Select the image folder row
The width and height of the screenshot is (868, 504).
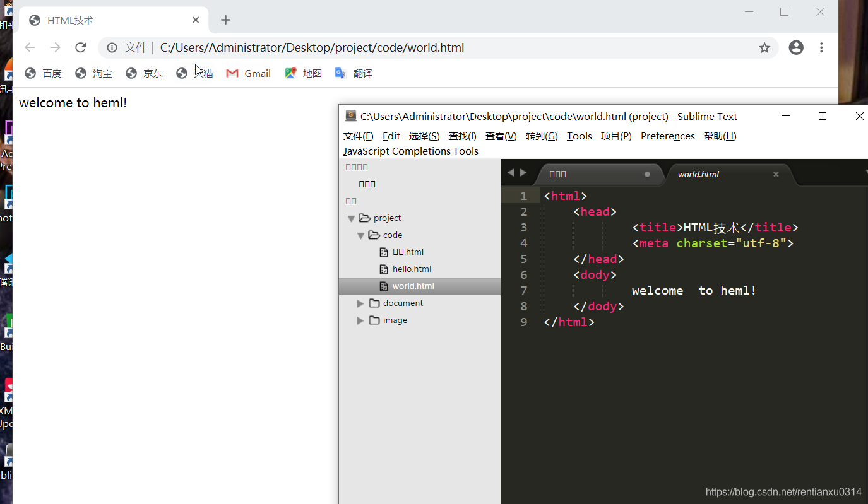(420, 320)
